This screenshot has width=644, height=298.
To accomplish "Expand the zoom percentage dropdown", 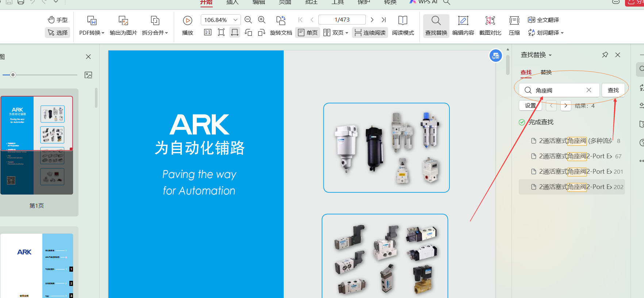I will coord(235,20).
